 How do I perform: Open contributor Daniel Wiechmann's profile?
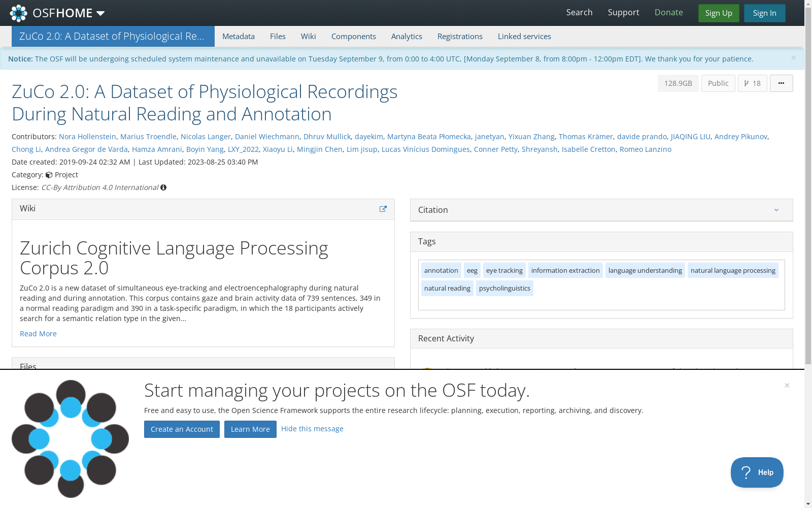tap(267, 137)
